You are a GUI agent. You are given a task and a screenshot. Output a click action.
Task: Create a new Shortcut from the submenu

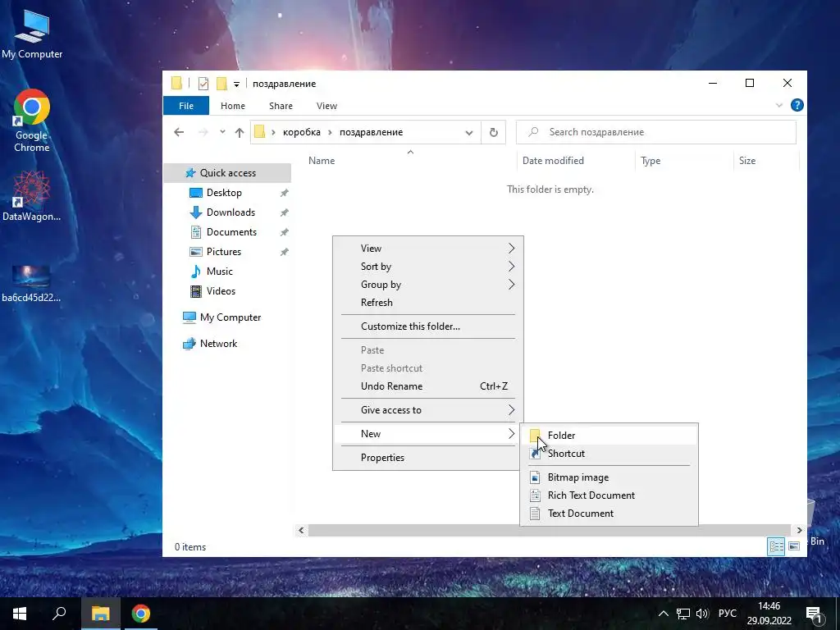(x=609, y=454)
